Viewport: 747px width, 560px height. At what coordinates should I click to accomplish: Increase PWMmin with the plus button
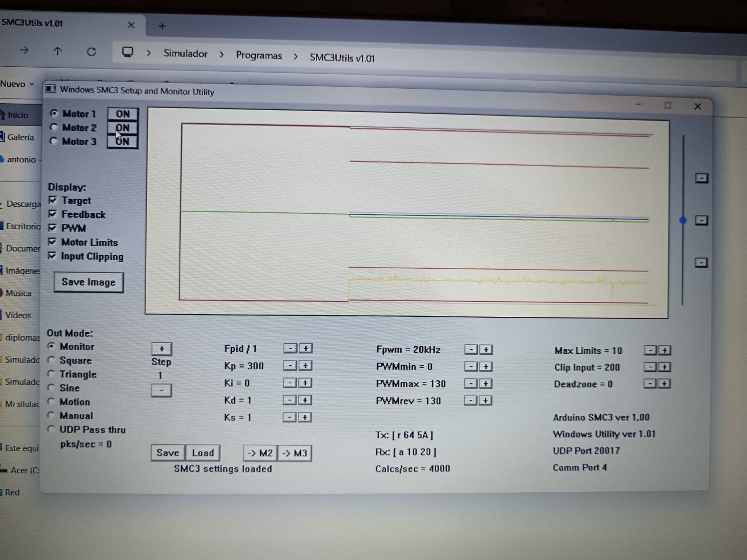(x=486, y=366)
